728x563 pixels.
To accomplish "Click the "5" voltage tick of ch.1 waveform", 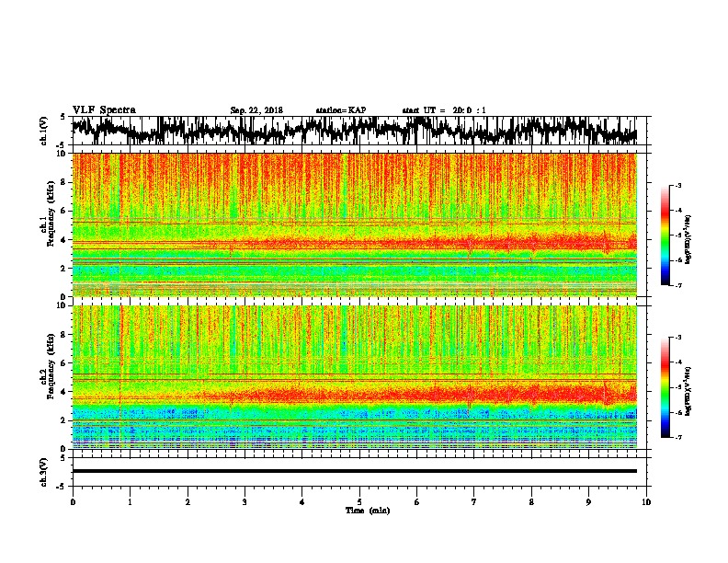I will pos(63,117).
